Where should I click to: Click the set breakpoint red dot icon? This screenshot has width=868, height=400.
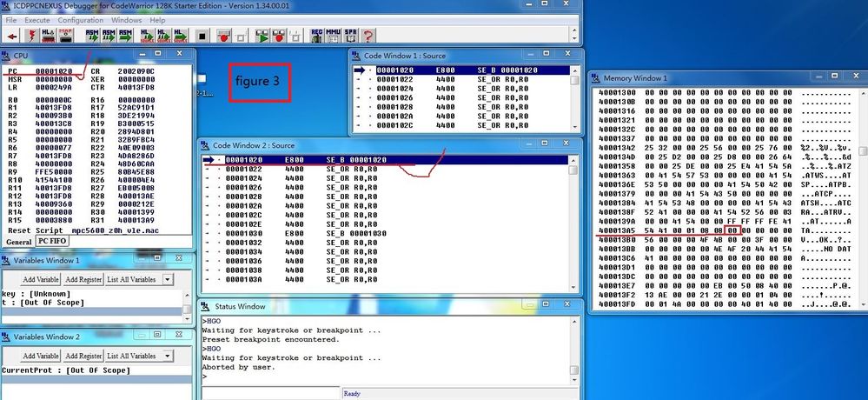[x=223, y=36]
